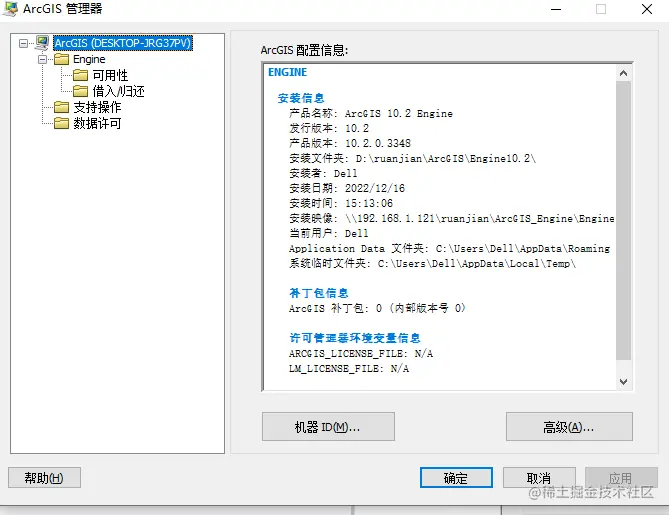Click the ArcGIS 管理器 title bar app icon
This screenshot has width=669, height=515.
pyautogui.click(x=10, y=9)
